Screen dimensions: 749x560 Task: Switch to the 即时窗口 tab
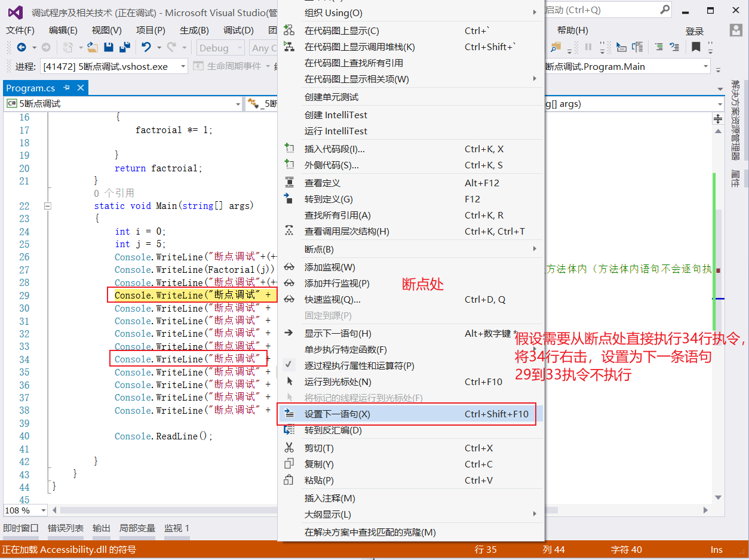click(x=21, y=528)
